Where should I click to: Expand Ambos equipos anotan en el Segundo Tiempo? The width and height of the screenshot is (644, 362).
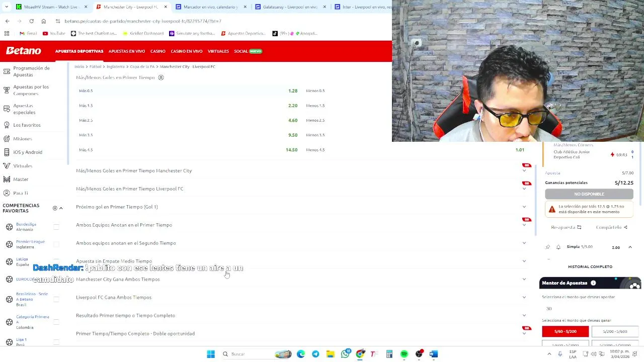(x=524, y=243)
